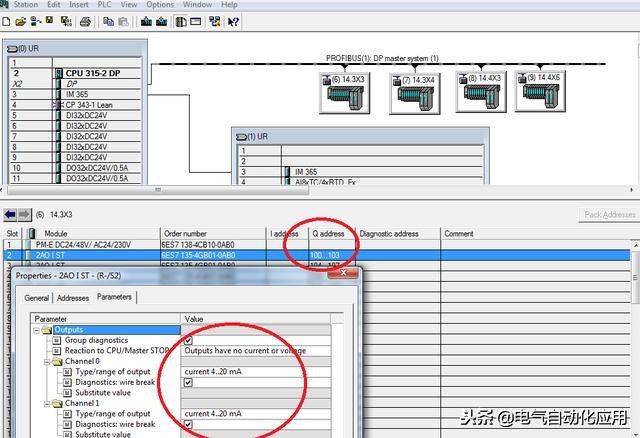Select the PM-E DC24/48V module row
This screenshot has height=438, width=640.
click(80, 244)
